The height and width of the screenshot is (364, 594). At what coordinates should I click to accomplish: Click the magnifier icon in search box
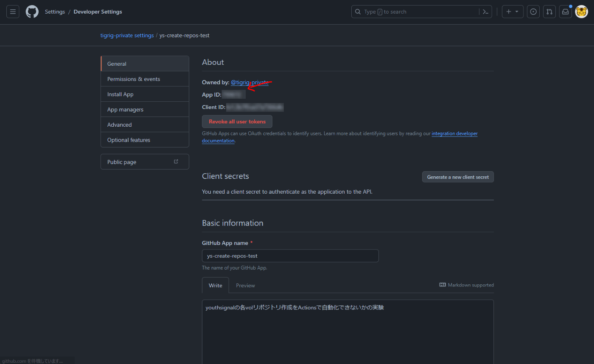[x=358, y=12]
